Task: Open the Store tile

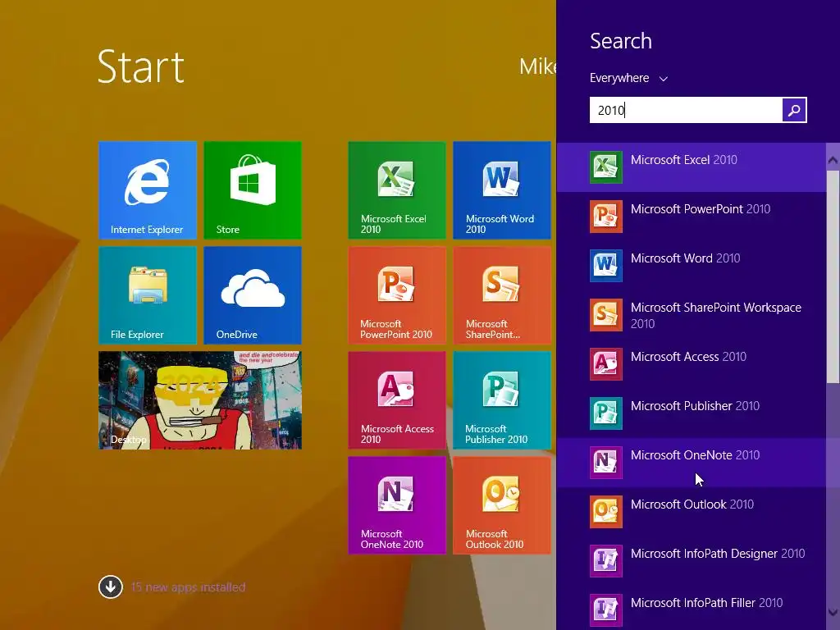Action: 253,189
